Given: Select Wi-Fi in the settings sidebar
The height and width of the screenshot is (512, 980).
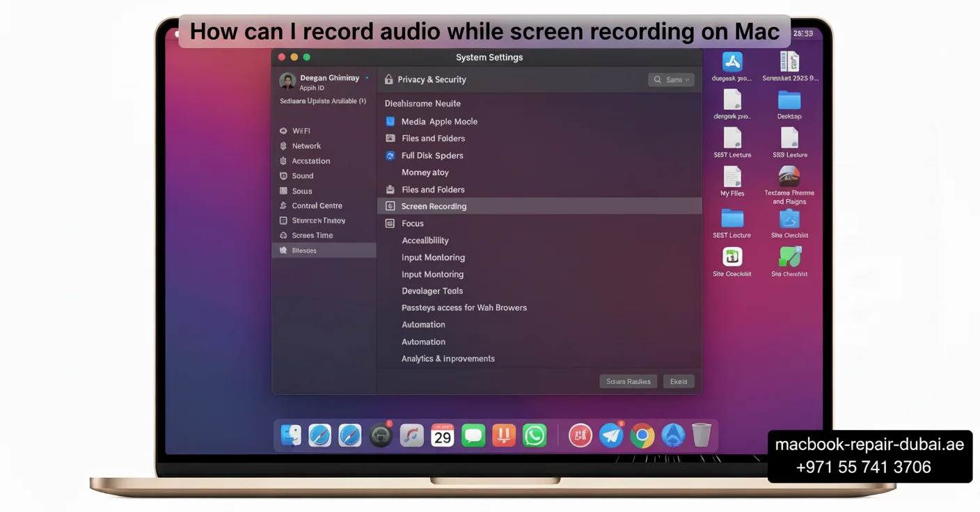Looking at the screenshot, I should click(301, 131).
